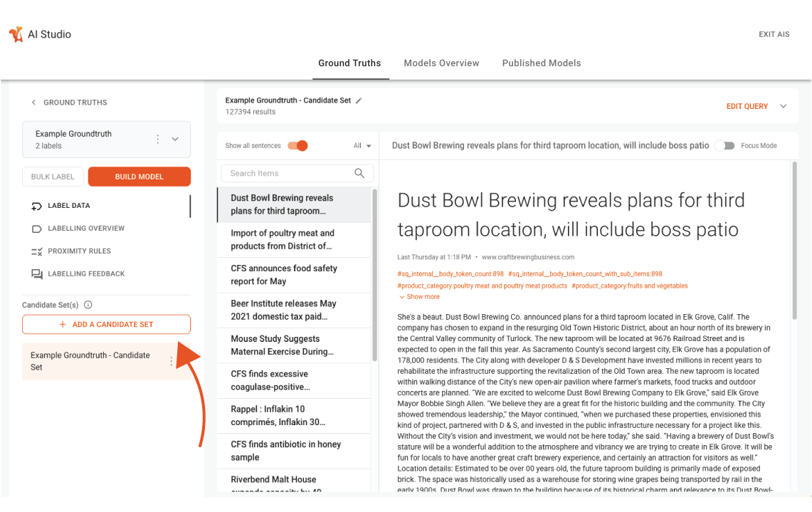
Task: Open the three-dot menu for Example Groundtruth
Action: (x=158, y=139)
